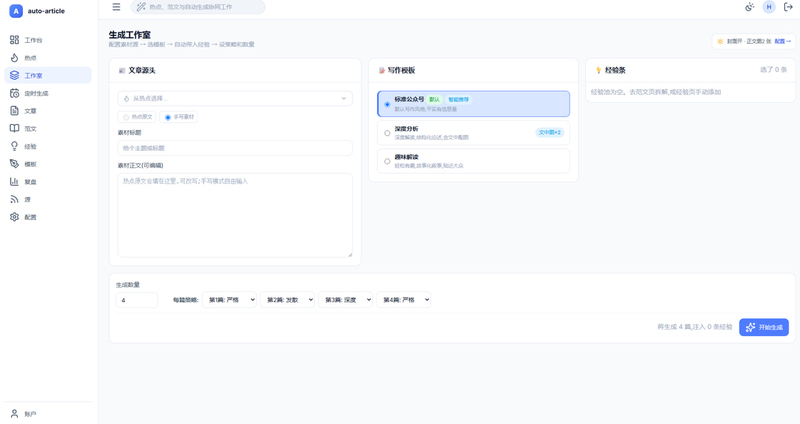
Task: Open the 第1篇 strategy dropdown
Action: [x=229, y=300]
